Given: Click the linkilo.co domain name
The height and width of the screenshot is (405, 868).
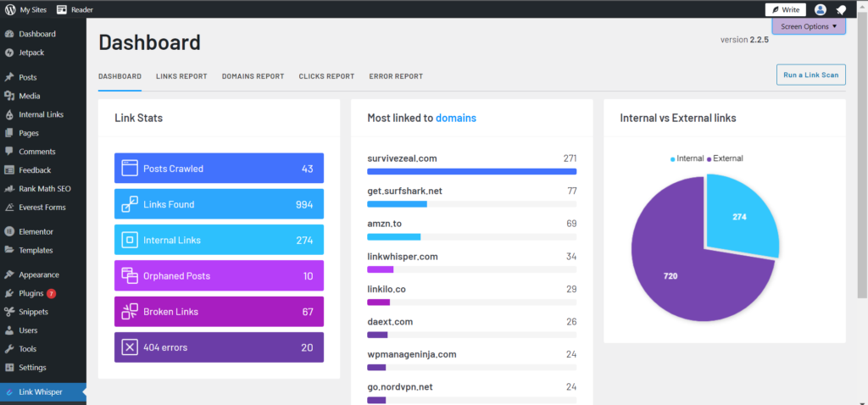Looking at the screenshot, I should tap(387, 290).
